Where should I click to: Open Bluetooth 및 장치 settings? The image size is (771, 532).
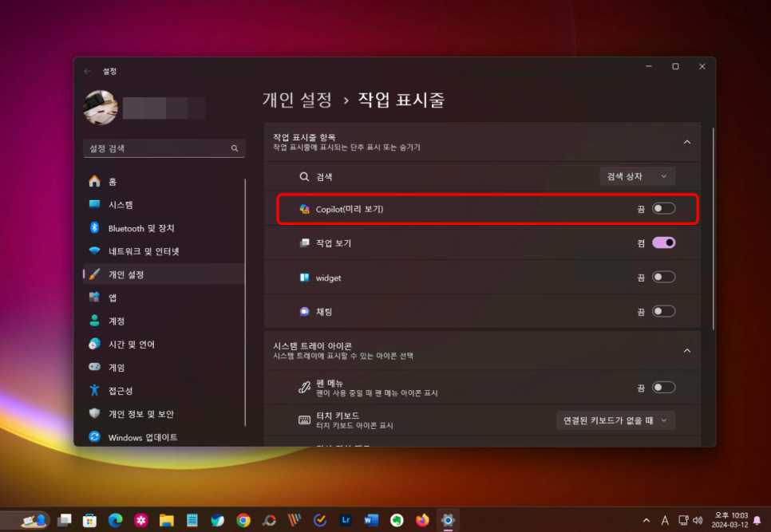[x=164, y=228]
